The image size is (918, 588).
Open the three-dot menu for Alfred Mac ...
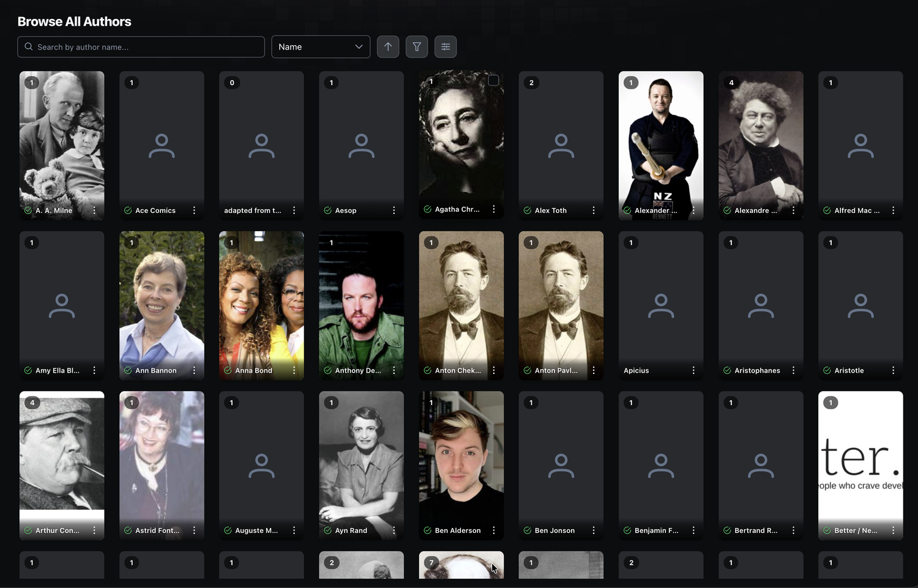pyautogui.click(x=893, y=210)
